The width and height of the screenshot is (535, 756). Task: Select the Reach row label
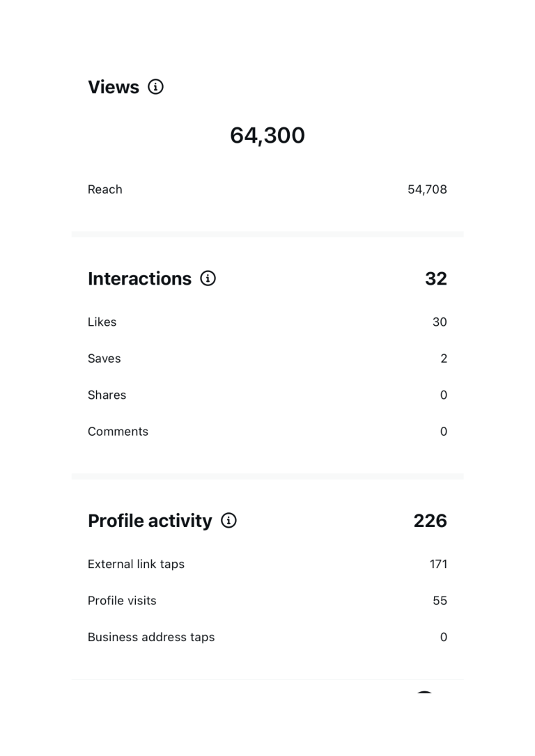coord(104,189)
